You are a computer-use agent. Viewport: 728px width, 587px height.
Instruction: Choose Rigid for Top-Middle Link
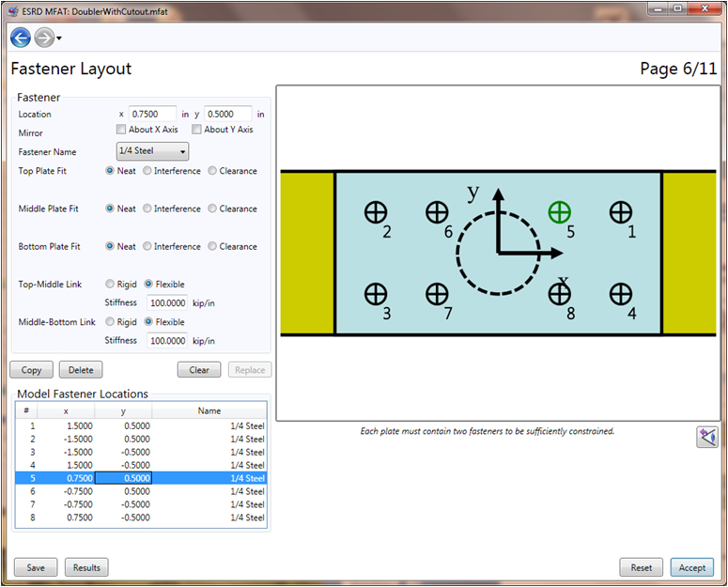point(111,284)
